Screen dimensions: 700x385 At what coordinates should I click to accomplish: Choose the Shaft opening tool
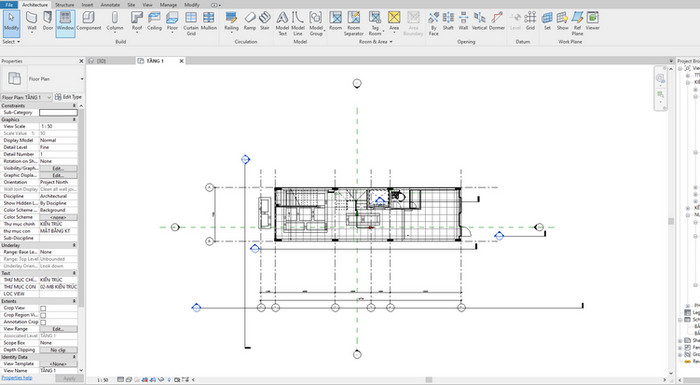pyautogui.click(x=448, y=21)
